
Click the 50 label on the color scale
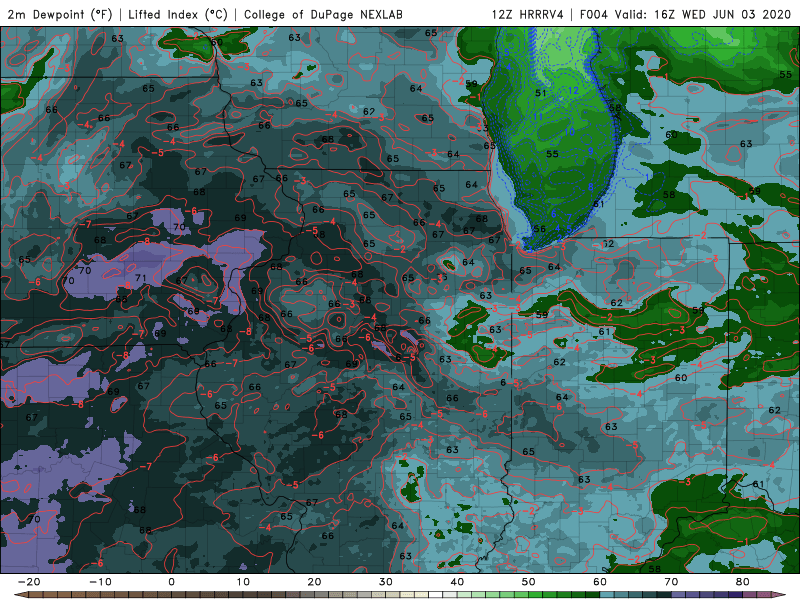[x=529, y=582]
